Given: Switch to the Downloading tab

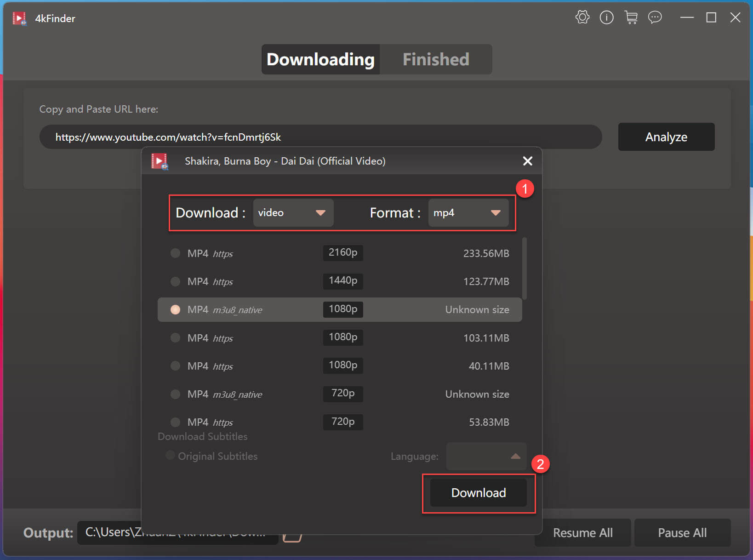Looking at the screenshot, I should 321,59.
